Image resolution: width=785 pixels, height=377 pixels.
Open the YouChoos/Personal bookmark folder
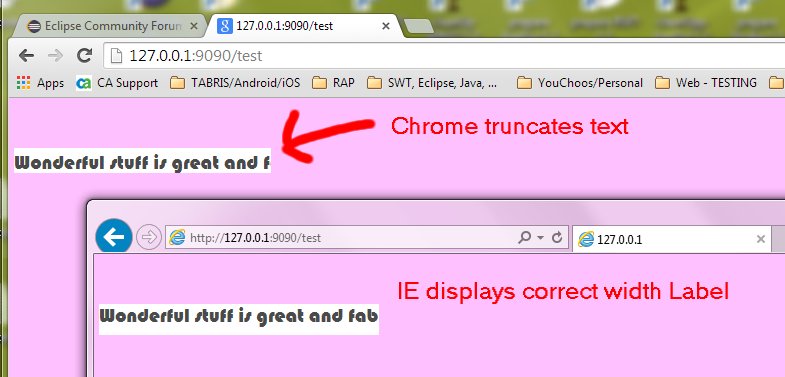[x=580, y=83]
